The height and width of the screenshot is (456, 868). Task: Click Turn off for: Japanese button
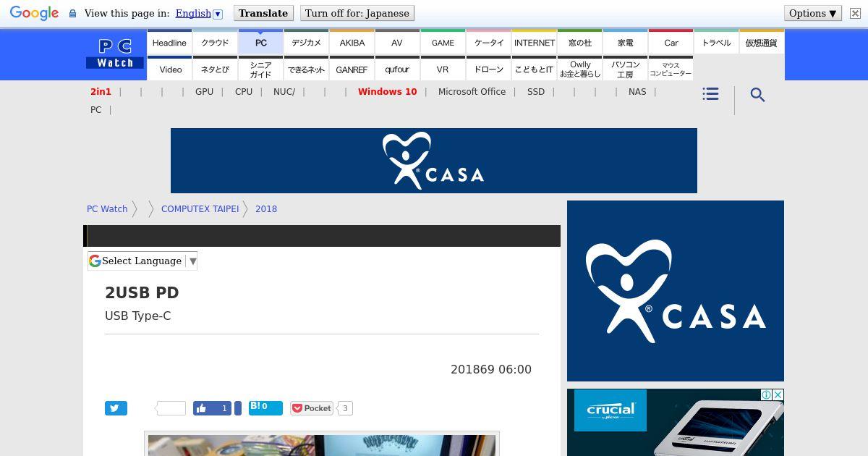[x=357, y=13]
